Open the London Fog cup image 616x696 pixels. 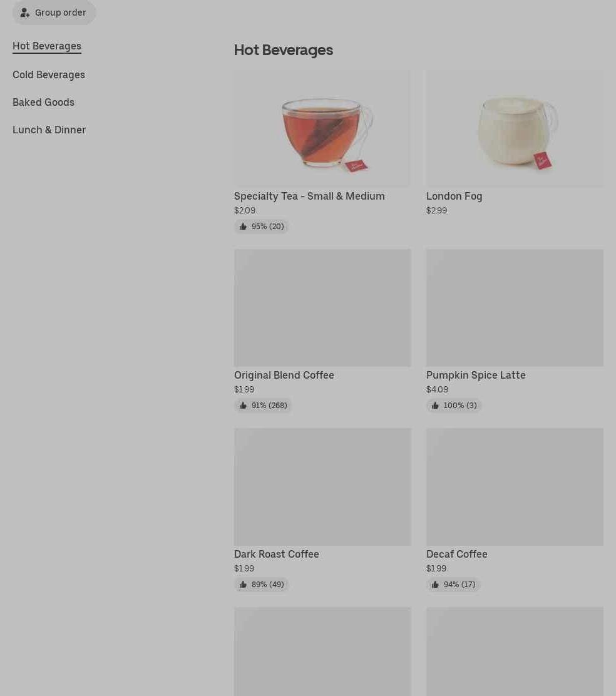click(x=515, y=128)
